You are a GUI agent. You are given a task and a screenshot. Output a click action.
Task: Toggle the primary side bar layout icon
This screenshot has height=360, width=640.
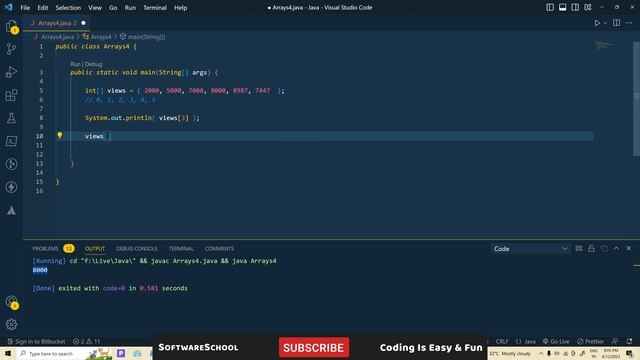[550, 7]
